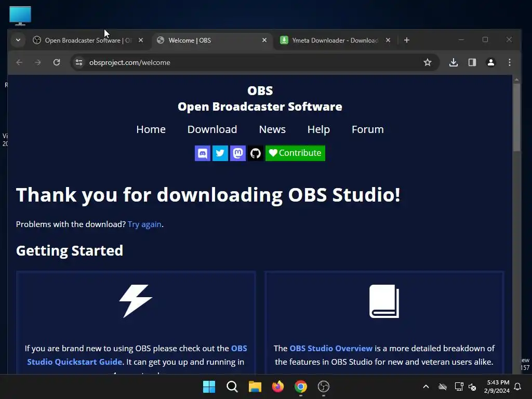This screenshot has width=532, height=399.
Task: Open the News navigation link
Action: coord(272,129)
